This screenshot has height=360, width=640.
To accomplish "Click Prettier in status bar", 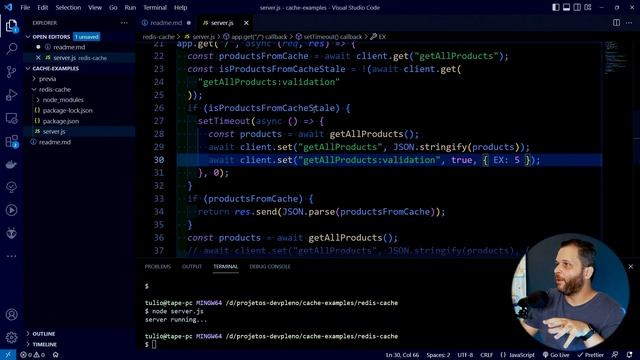I will pyautogui.click(x=590, y=355).
